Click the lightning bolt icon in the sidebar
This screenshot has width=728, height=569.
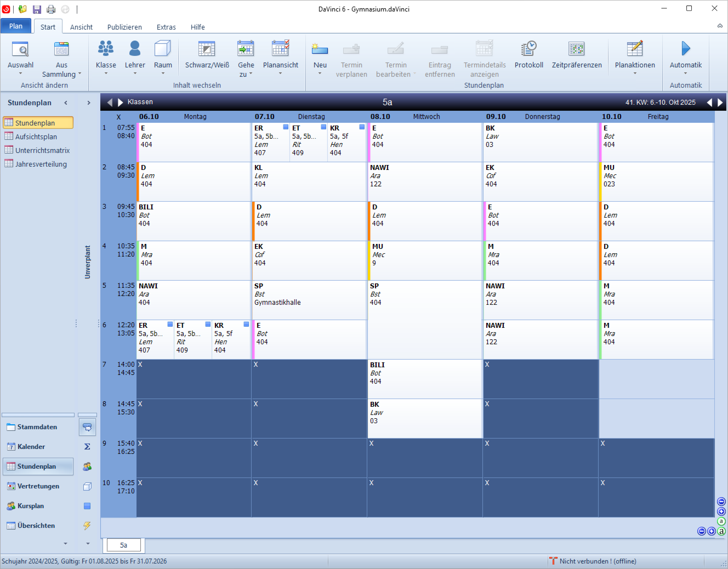coord(87,525)
